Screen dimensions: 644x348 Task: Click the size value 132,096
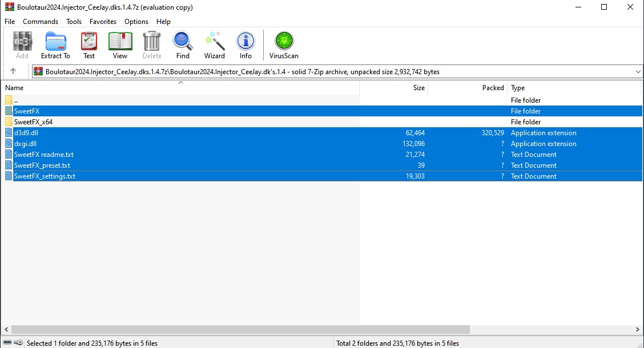click(413, 144)
